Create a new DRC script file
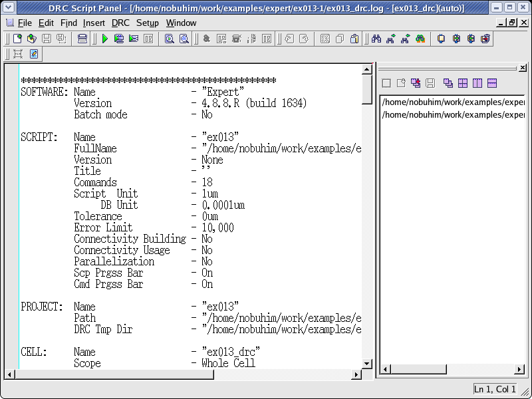The image size is (532, 399). (x=17, y=39)
